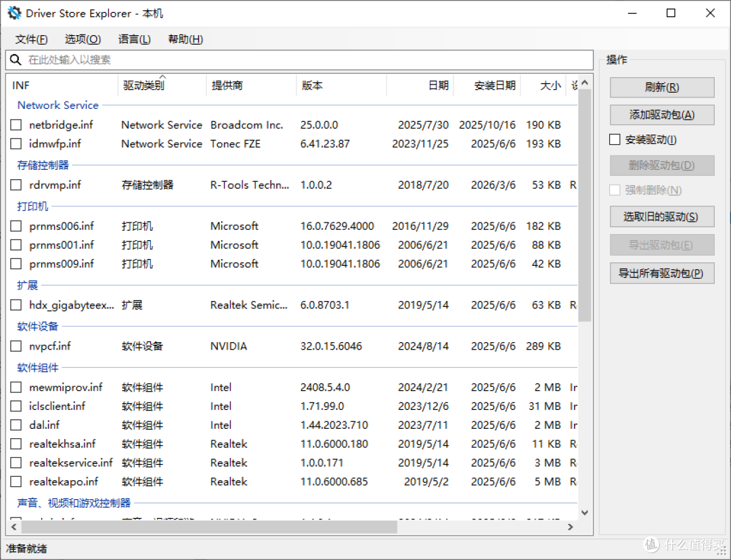Click the NVIDIA provider cell

point(229,346)
